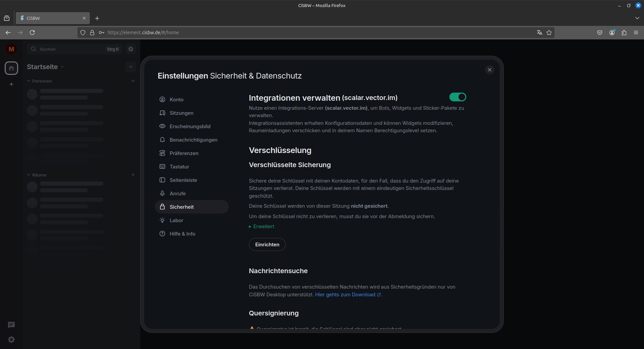Click the Einrichten button
The height and width of the screenshot is (349, 644).
point(267,245)
